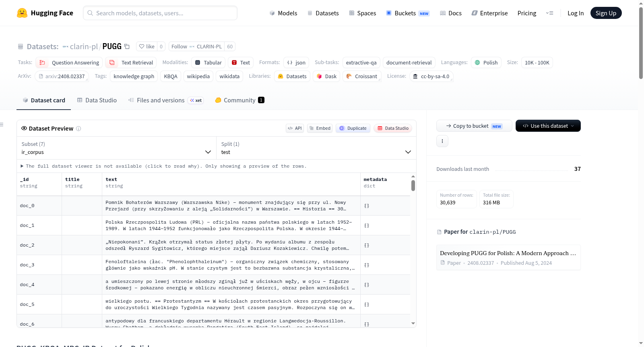Select the doc_0 row id cell
The width and height of the screenshot is (644, 347).
(39, 206)
